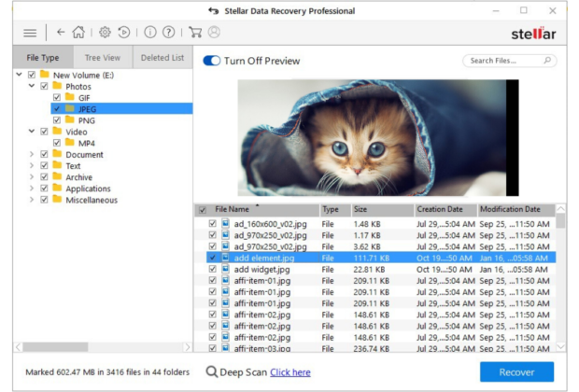Click the New Volume (E:) folder icon

45,74
